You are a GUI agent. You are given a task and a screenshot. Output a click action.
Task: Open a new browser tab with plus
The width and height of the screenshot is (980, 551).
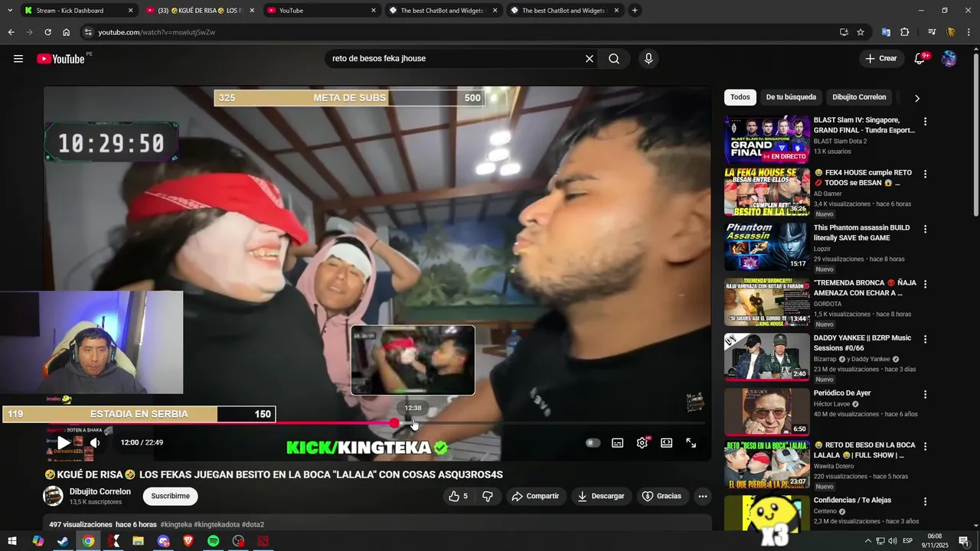tap(635, 11)
